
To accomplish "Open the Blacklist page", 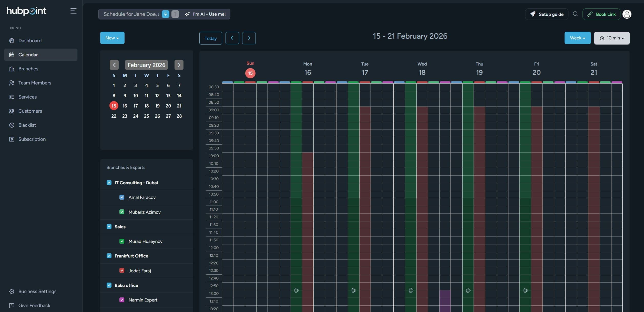I will [x=27, y=125].
